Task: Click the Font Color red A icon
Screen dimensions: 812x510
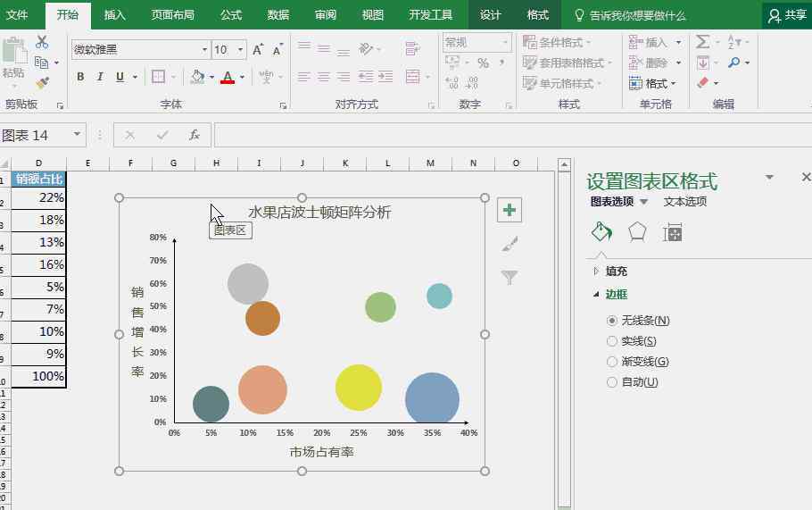Action: (x=228, y=77)
